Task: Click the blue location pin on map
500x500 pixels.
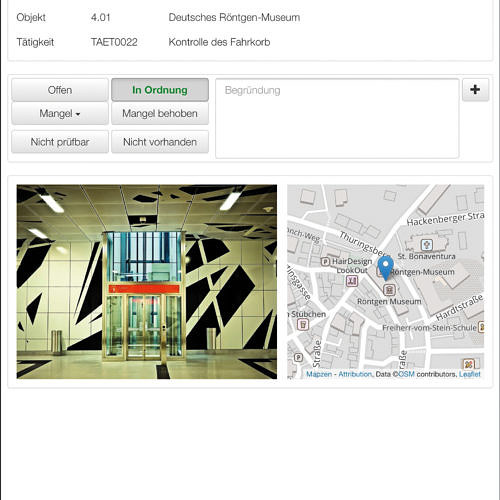Action: click(x=386, y=268)
